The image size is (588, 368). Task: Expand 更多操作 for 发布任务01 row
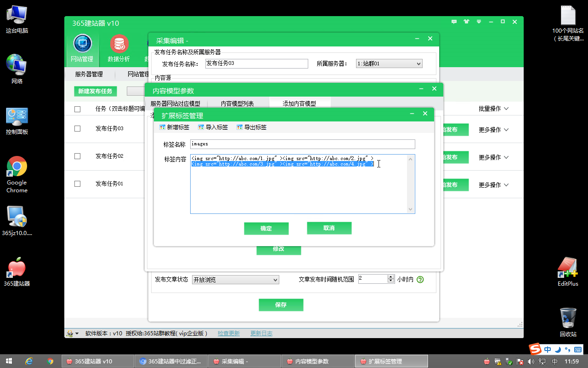click(494, 185)
